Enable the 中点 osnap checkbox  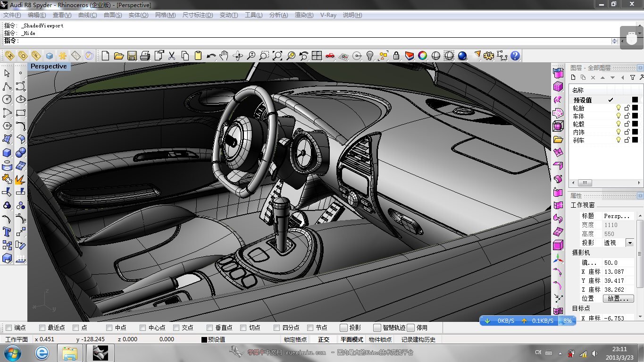pyautogui.click(x=109, y=328)
